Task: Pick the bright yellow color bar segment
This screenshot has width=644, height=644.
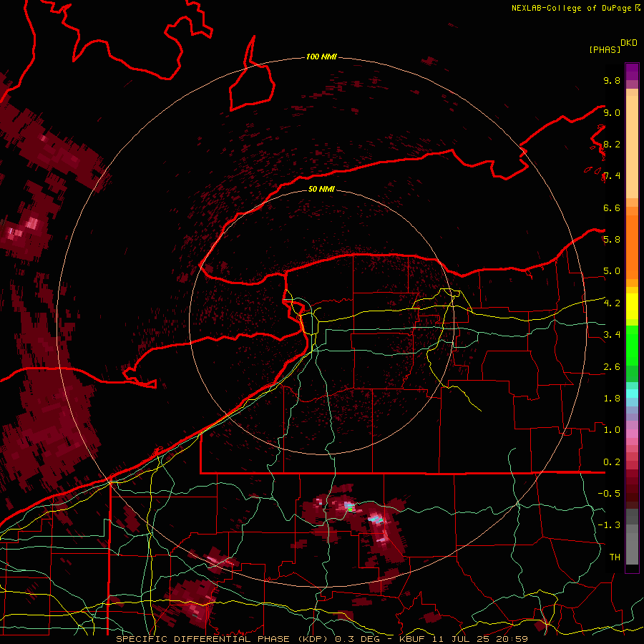Action: pyautogui.click(x=632, y=306)
